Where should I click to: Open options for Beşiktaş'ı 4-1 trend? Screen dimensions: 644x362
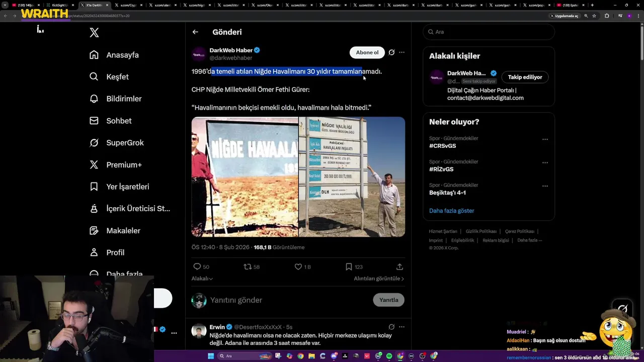point(545,186)
